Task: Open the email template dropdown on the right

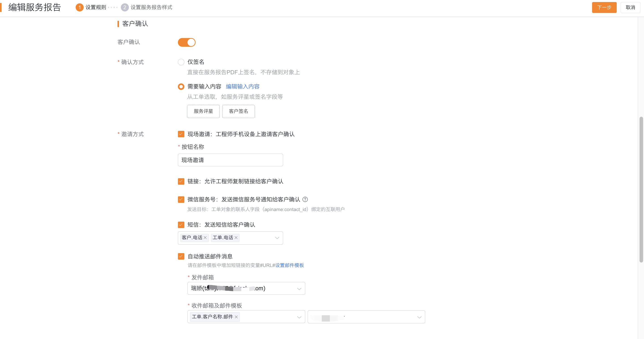Action: [419, 317]
